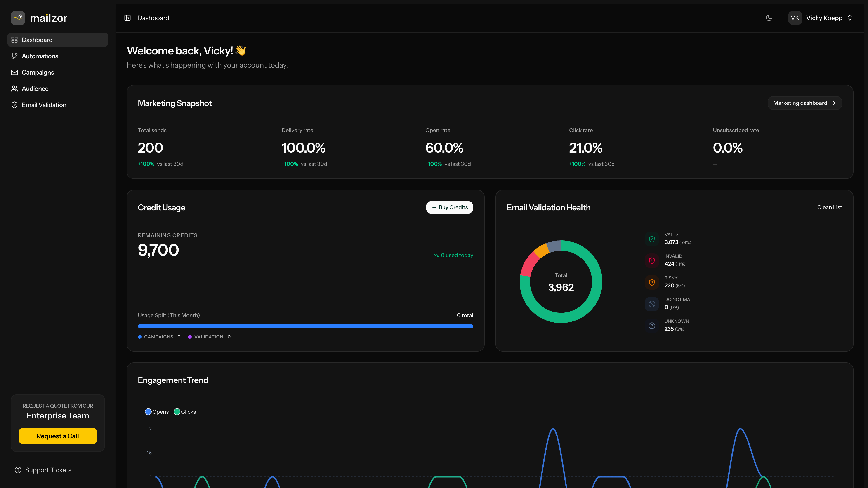Screen dimensions: 868x488
Task: Click the 60.0% open rate value
Action: [444, 148]
